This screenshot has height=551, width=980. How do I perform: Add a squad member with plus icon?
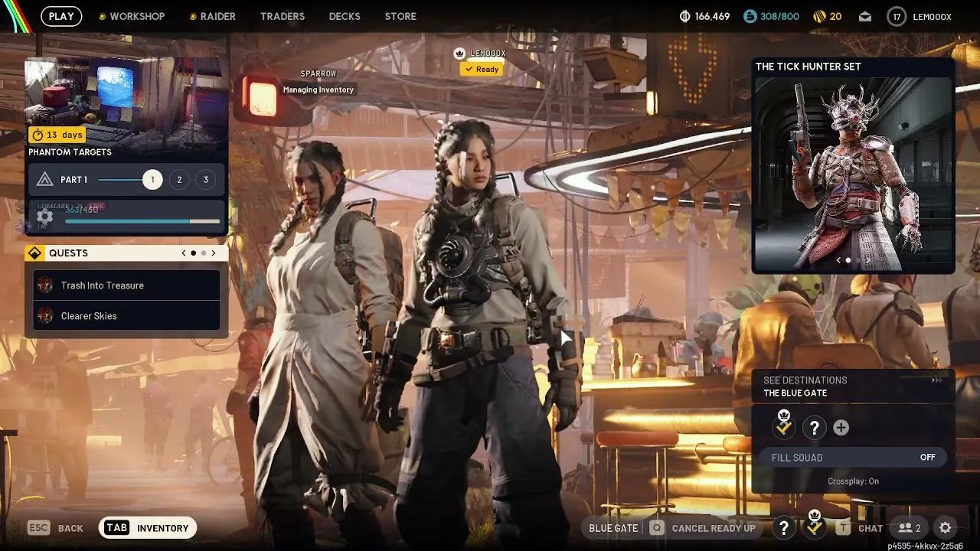pyautogui.click(x=841, y=428)
